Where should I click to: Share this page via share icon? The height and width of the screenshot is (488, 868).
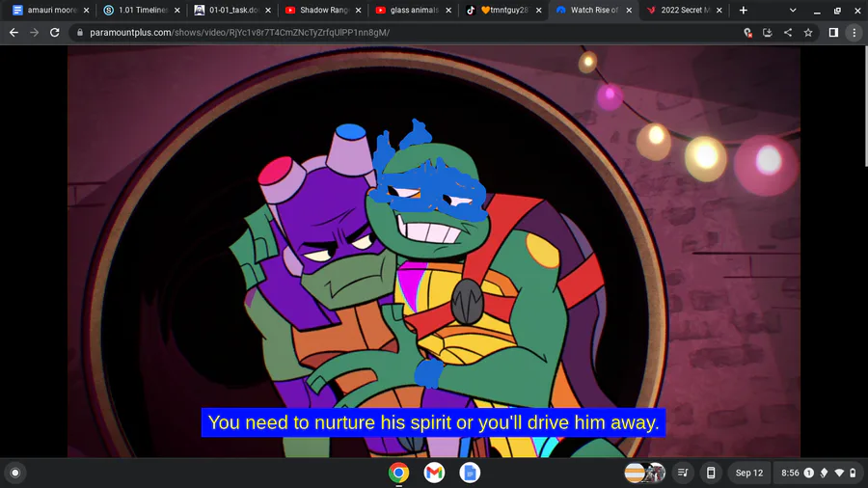(788, 33)
